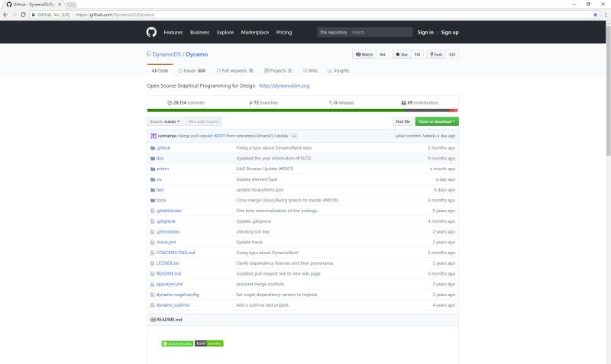Open the Clone or download dropdown

coord(437,121)
